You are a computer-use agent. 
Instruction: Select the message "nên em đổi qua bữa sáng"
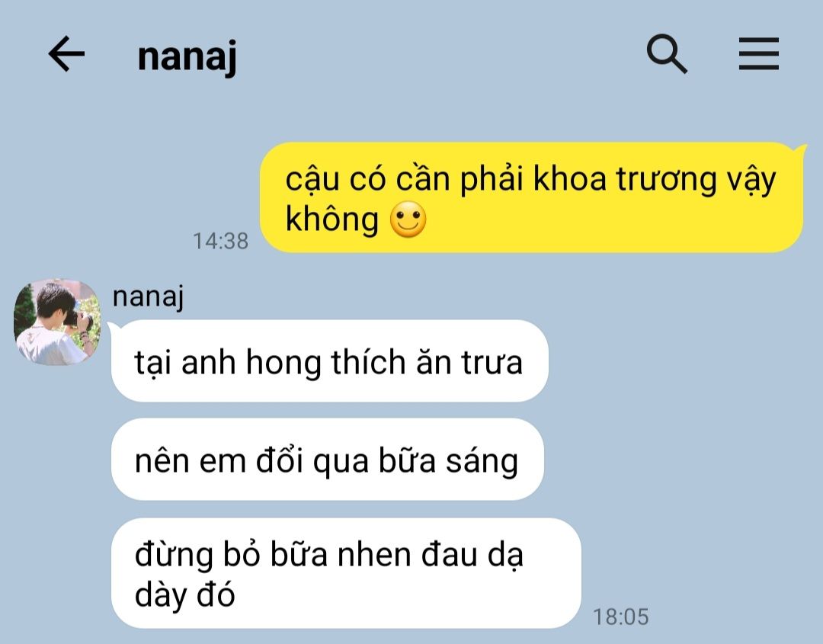pos(328,460)
